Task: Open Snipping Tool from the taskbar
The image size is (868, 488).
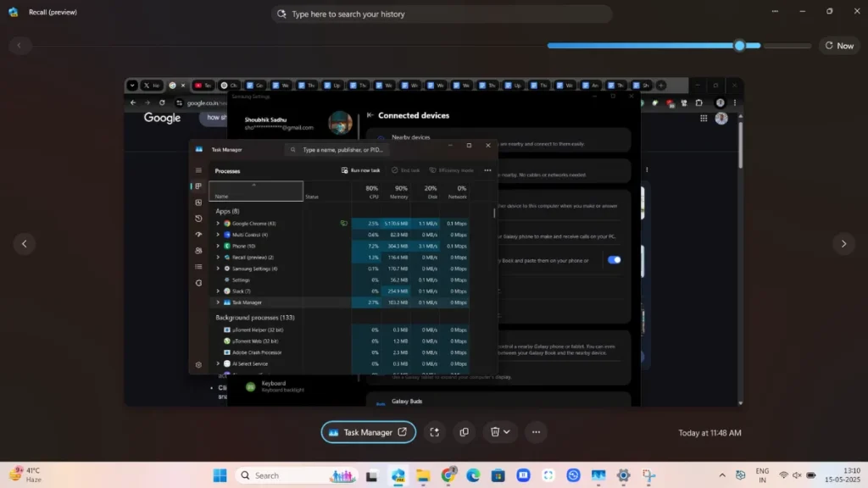Action: [x=648, y=475]
